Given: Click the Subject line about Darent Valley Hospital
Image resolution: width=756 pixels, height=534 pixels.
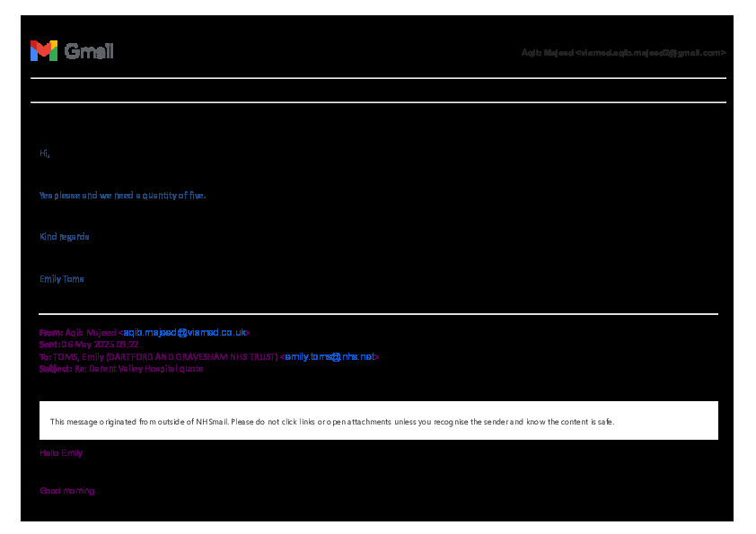Looking at the screenshot, I should 121,369.
